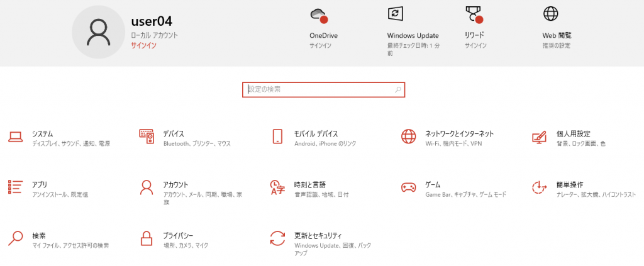This screenshot has width=644, height=266.
Task: Click the リワード trophy icon
Action: pyautogui.click(x=474, y=15)
